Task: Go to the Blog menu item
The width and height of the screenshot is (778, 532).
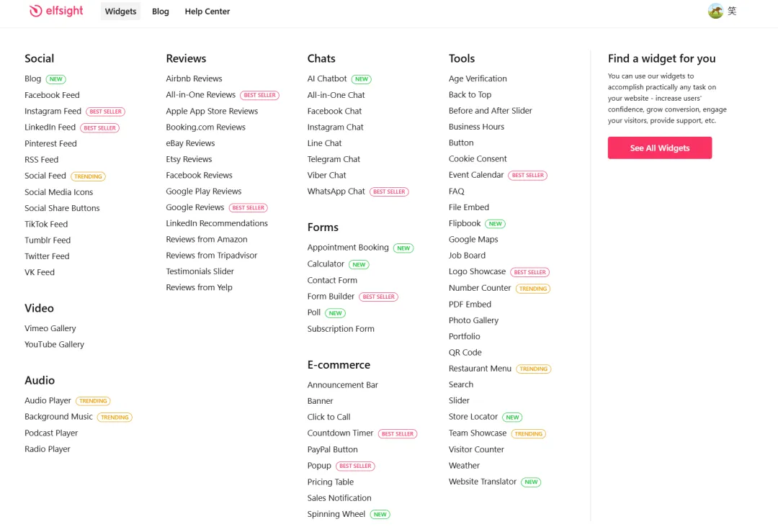Action: (x=161, y=12)
